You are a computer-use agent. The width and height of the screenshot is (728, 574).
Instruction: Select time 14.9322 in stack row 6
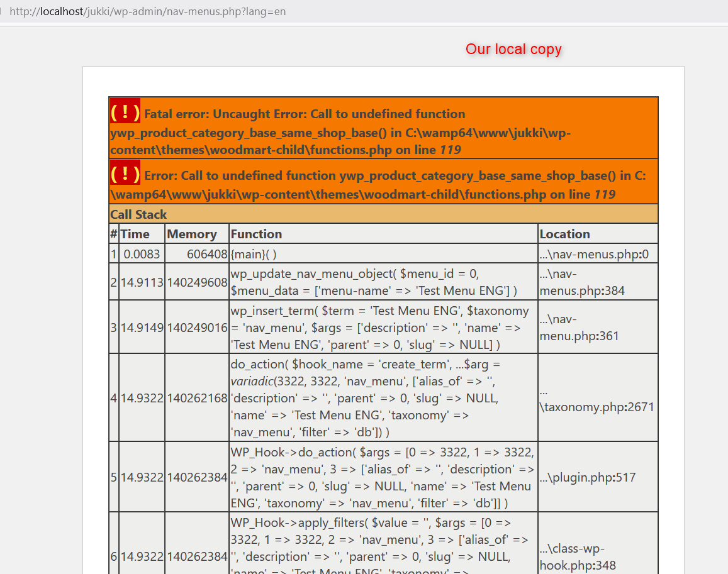(x=142, y=556)
